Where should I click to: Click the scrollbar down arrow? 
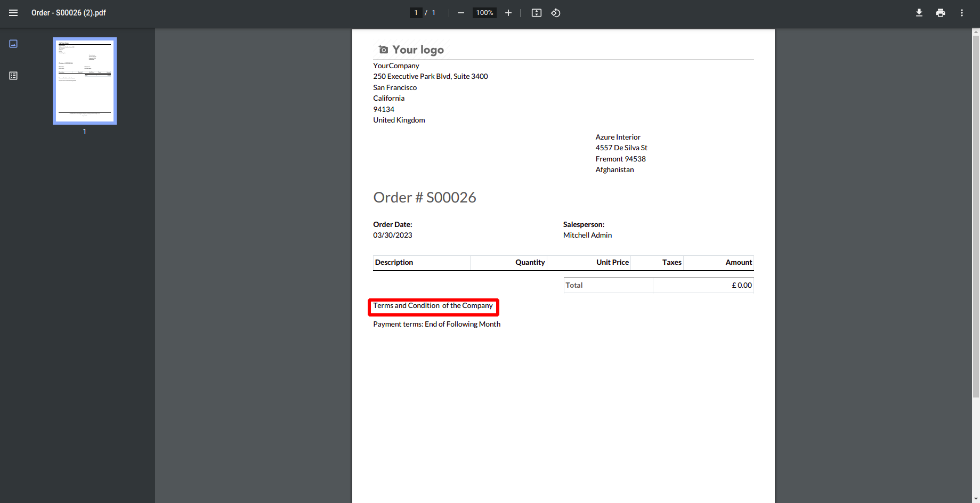tap(976, 499)
